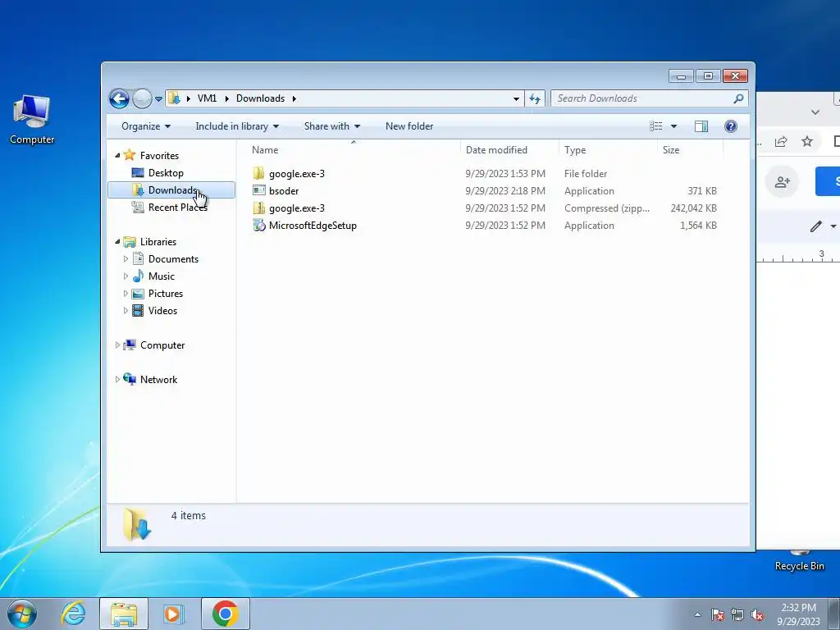840x630 pixels.
Task: Open the Music library
Action: [x=162, y=276]
